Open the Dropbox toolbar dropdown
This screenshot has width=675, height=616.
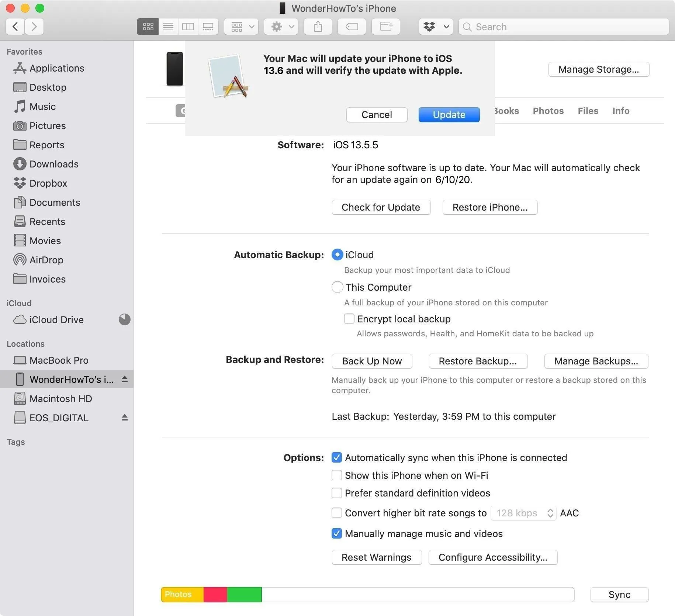[436, 27]
